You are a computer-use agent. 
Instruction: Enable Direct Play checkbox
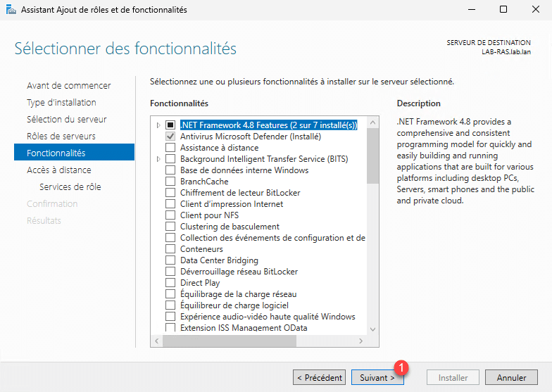170,283
